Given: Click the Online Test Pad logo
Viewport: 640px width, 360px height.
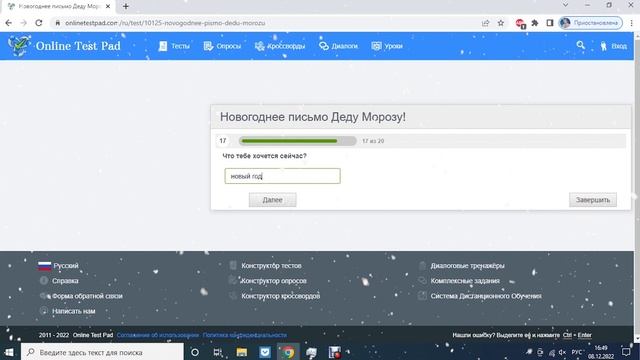Looking at the screenshot, I should pos(64,46).
